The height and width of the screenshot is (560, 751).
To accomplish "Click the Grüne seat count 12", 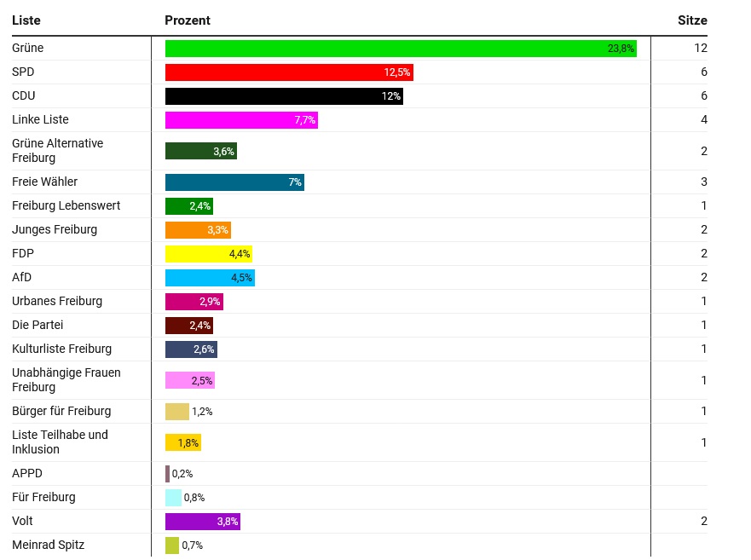I will coord(701,49).
